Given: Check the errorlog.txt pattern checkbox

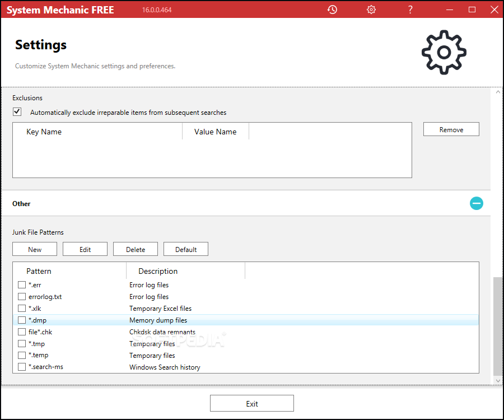Looking at the screenshot, I should coord(22,297).
